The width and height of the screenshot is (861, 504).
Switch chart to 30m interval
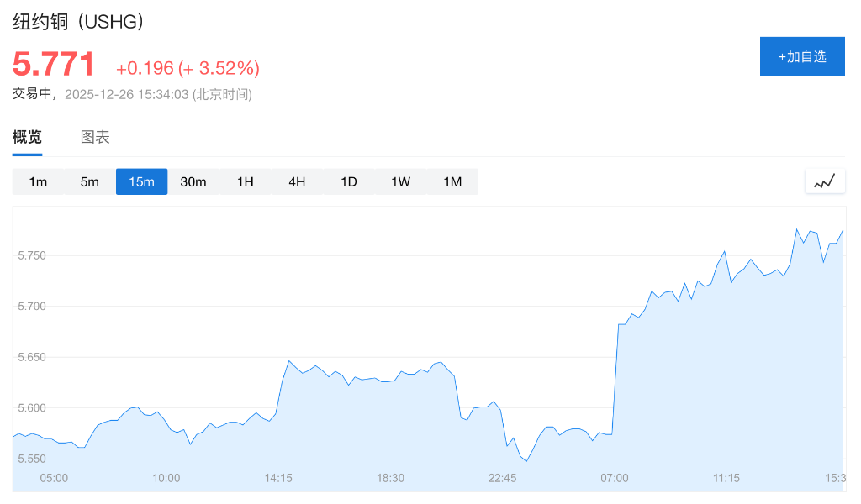(193, 181)
